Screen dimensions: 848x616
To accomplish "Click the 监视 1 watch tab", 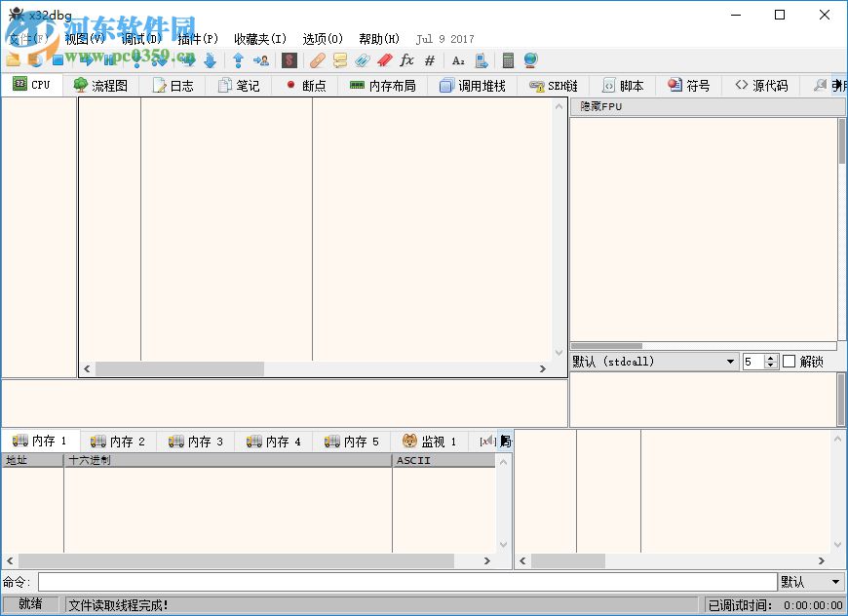I will coord(430,441).
